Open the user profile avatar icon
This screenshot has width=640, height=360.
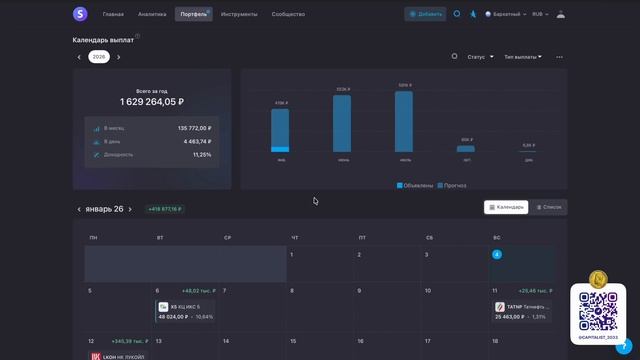(x=561, y=14)
